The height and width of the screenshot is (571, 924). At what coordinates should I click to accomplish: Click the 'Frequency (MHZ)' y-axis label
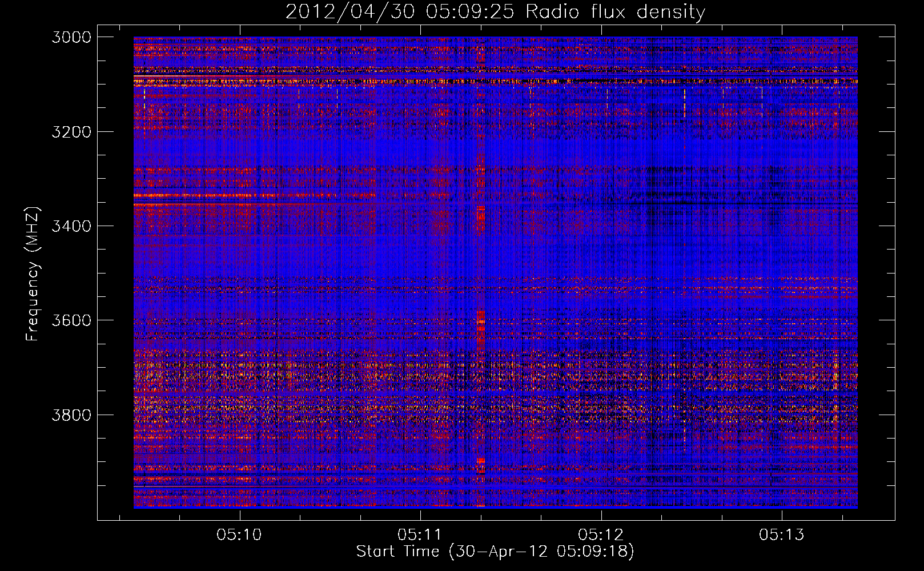33,274
